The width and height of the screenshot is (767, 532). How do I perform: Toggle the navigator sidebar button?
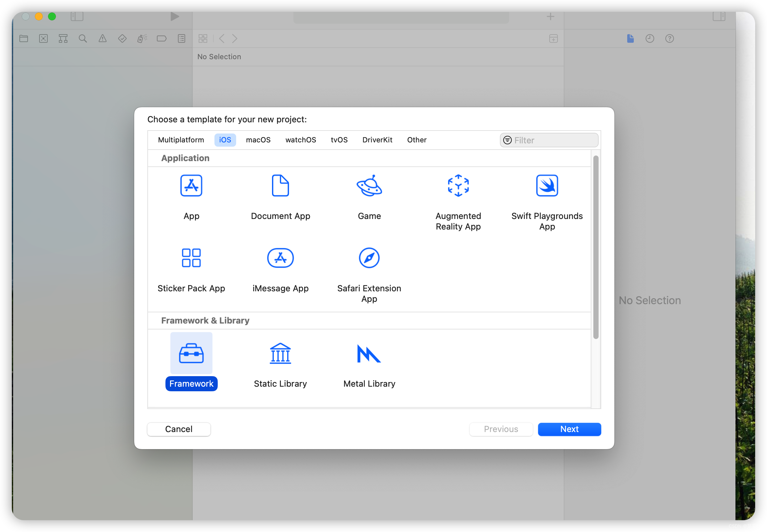pos(77,16)
